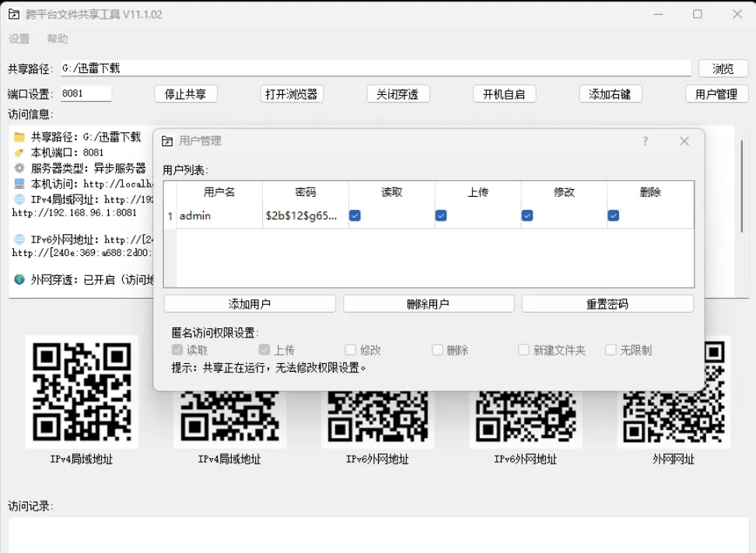Open the 设置 menu
The height and width of the screenshot is (553, 756).
click(x=18, y=38)
